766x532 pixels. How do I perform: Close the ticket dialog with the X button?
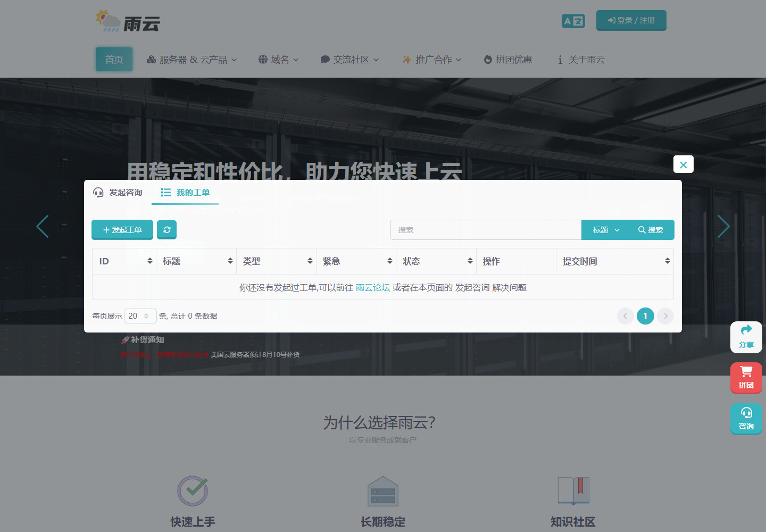pyautogui.click(x=684, y=164)
